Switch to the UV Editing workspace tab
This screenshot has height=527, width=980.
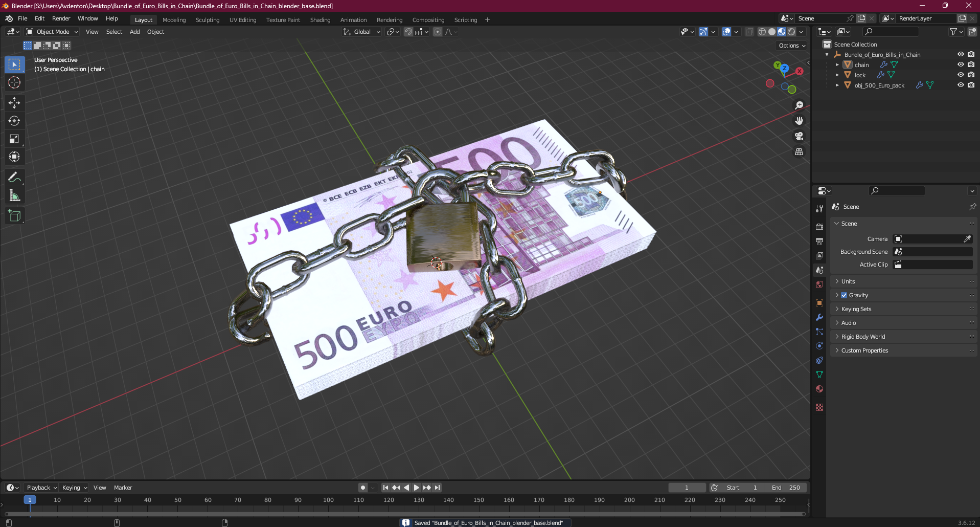[243, 20]
